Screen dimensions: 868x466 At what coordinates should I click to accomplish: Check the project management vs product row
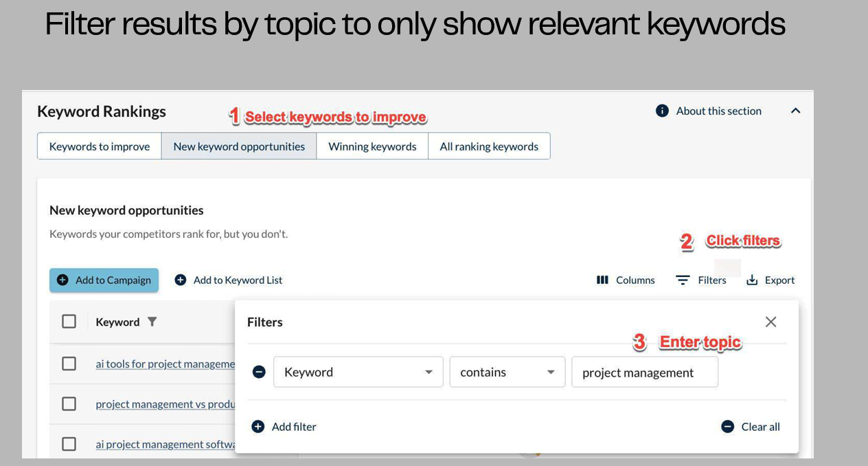(69, 404)
